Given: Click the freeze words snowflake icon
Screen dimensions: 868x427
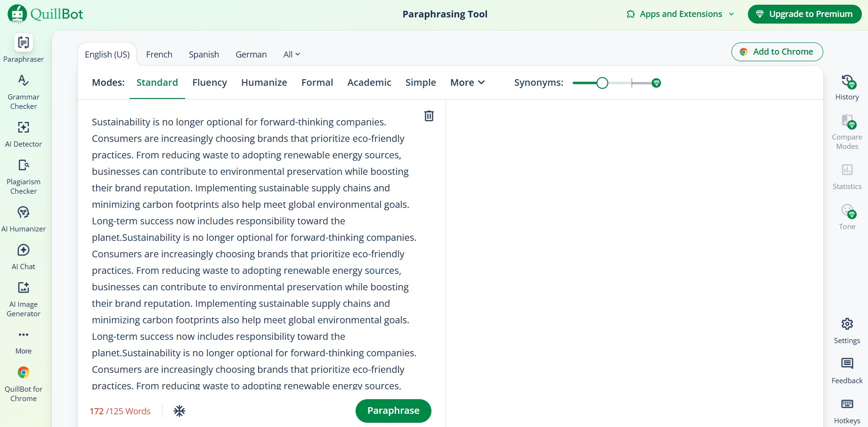Looking at the screenshot, I should (179, 411).
